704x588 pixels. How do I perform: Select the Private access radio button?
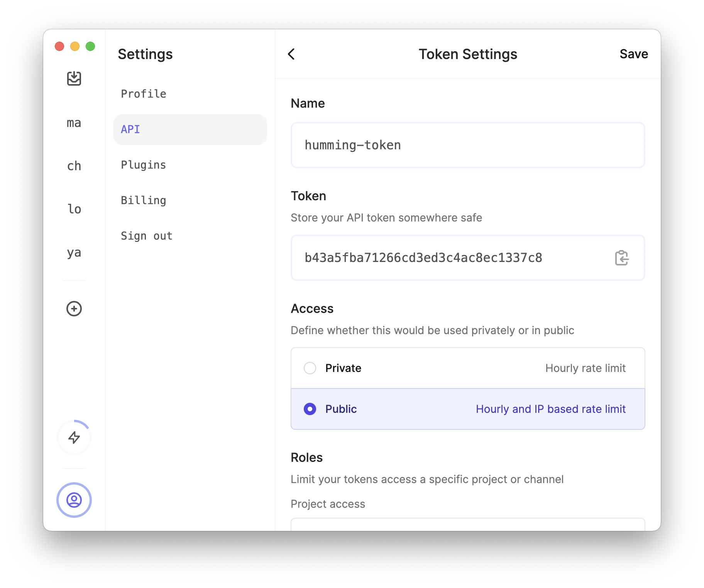click(310, 368)
